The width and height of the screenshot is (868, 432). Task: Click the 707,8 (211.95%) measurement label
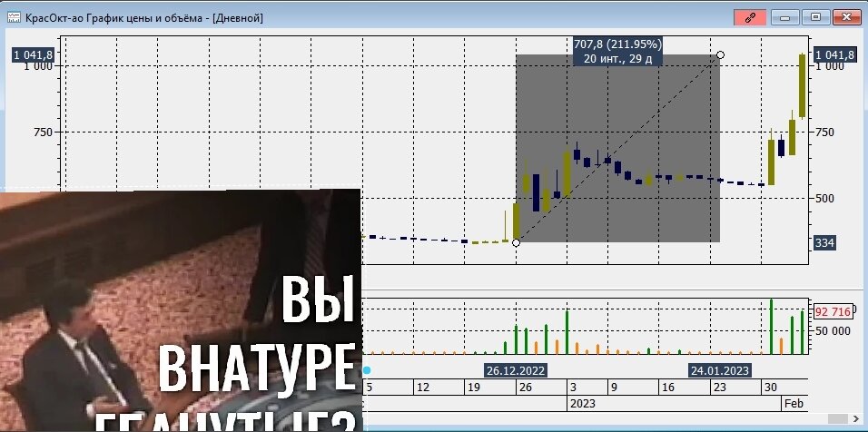[617, 44]
